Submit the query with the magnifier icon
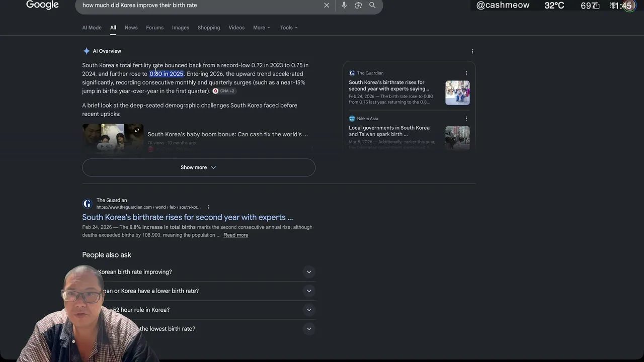This screenshot has height=362, width=644. pyautogui.click(x=372, y=5)
